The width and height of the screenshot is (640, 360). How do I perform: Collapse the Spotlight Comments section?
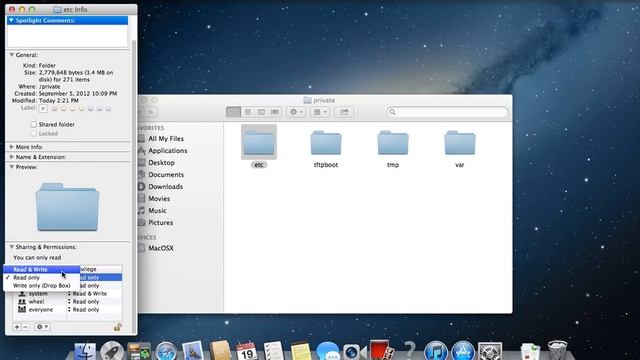(11, 20)
